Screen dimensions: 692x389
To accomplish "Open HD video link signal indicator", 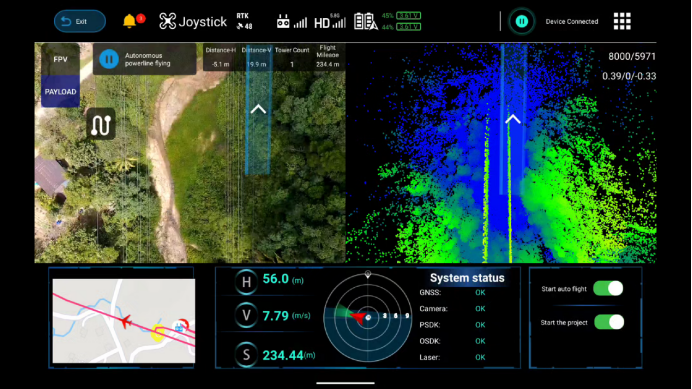I will click(330, 21).
